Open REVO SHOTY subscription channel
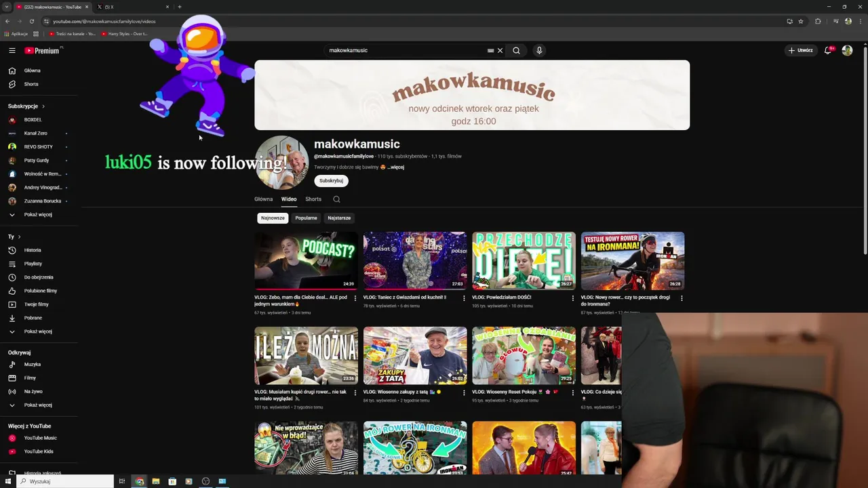Viewport: 868px width, 488px height. pyautogui.click(x=38, y=147)
